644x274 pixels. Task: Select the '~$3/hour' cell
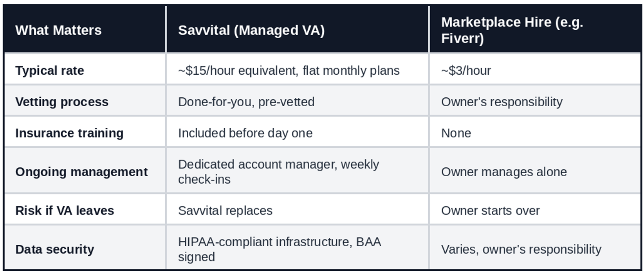[535, 70]
